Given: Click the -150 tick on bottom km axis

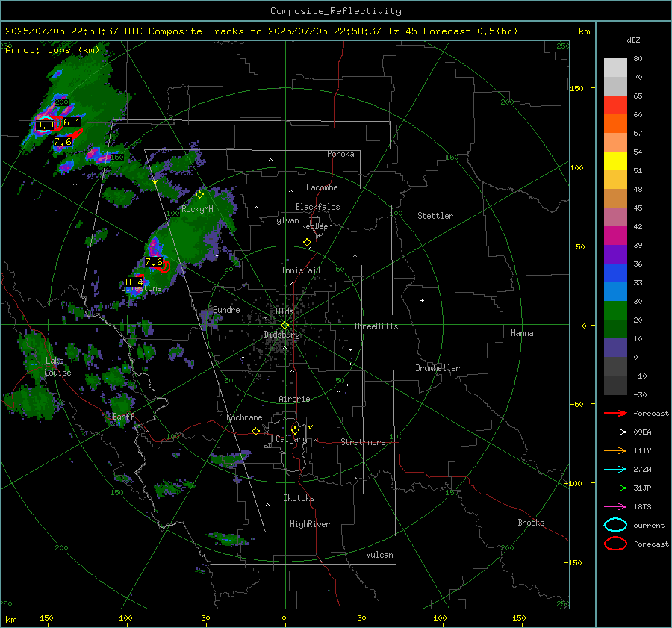Looking at the screenshot, I should [x=44, y=618].
